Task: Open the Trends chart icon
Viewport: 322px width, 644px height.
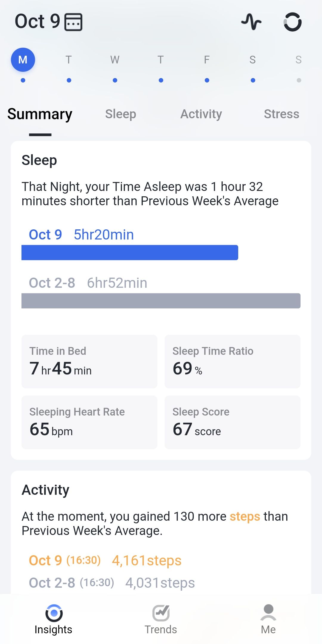Action: point(161,613)
